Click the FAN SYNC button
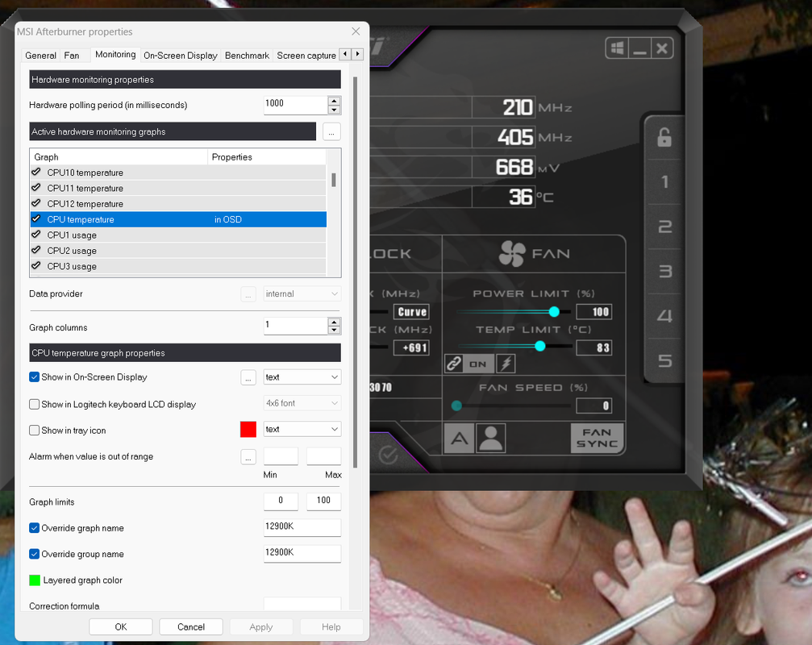Screen dimensions: 812x645 click(x=597, y=438)
